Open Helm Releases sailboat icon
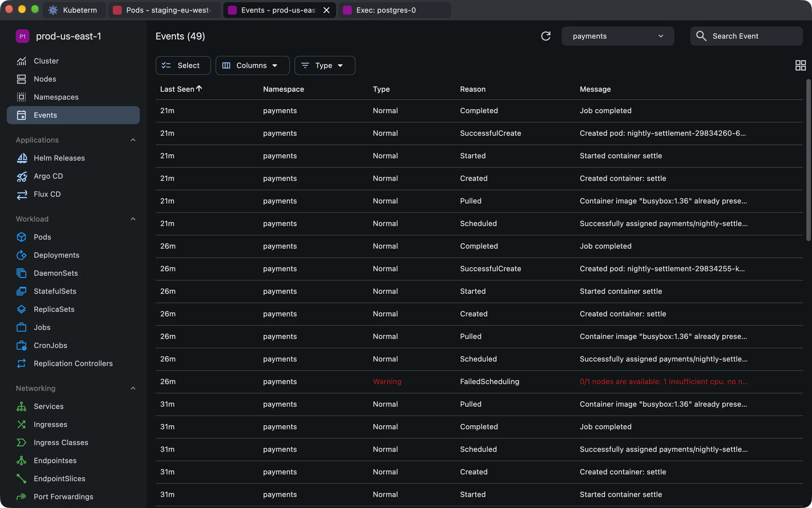Image resolution: width=812 pixels, height=508 pixels. [22, 158]
